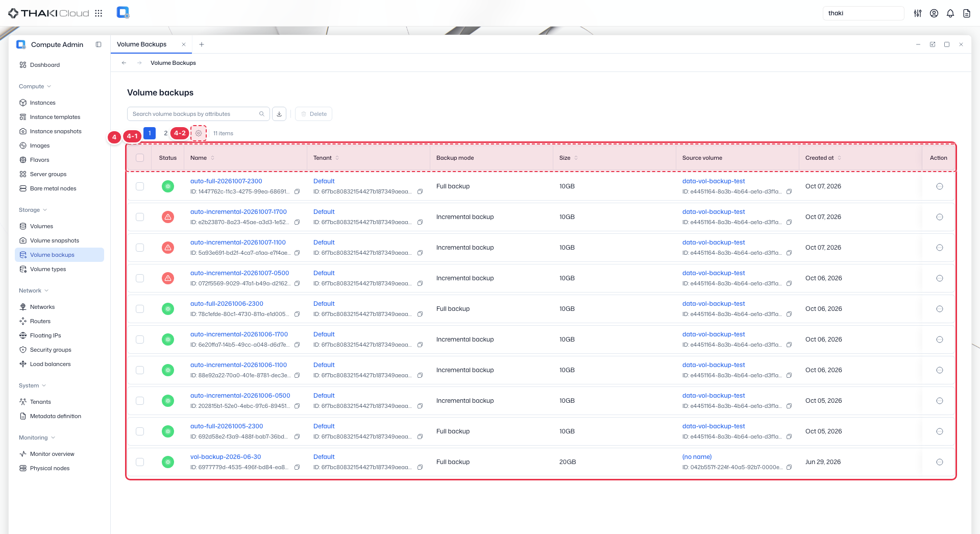
Task: Select checkbox for auto-full-20261007-2300
Action: pos(140,186)
